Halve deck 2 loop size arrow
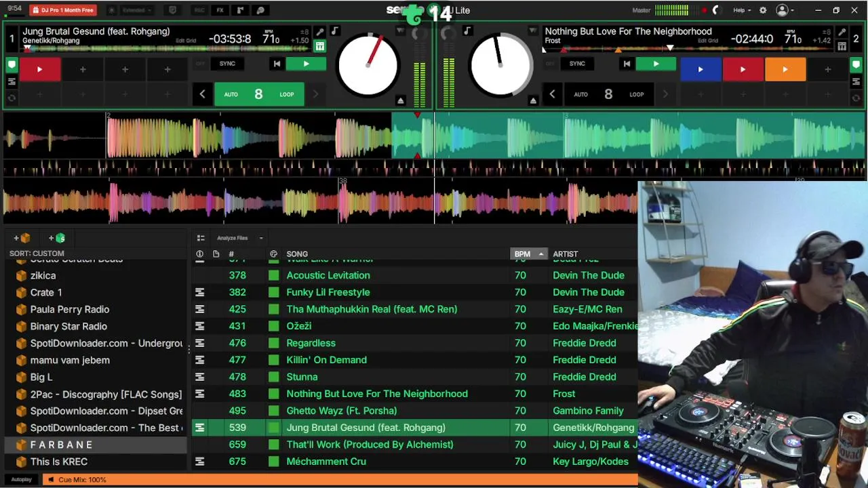The width and height of the screenshot is (868, 488). [552, 94]
